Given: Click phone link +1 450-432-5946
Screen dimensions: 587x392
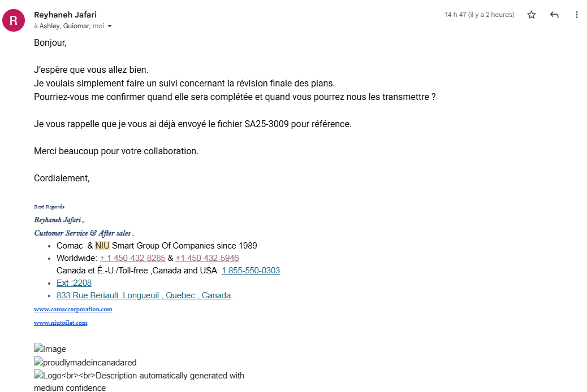Looking at the screenshot, I should (207, 258).
